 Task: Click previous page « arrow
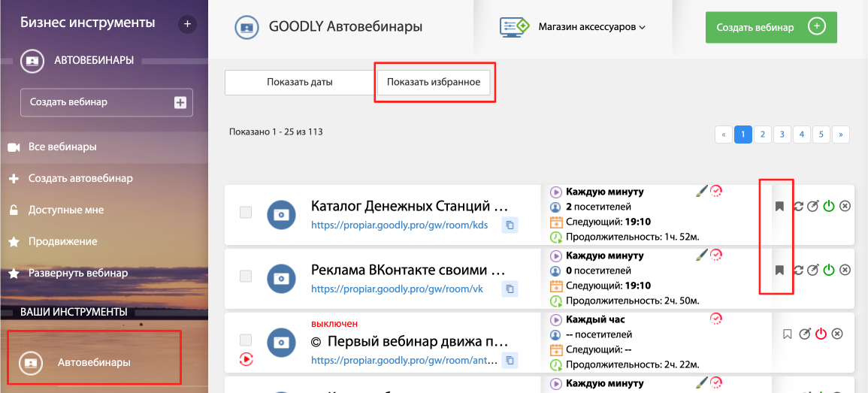724,135
